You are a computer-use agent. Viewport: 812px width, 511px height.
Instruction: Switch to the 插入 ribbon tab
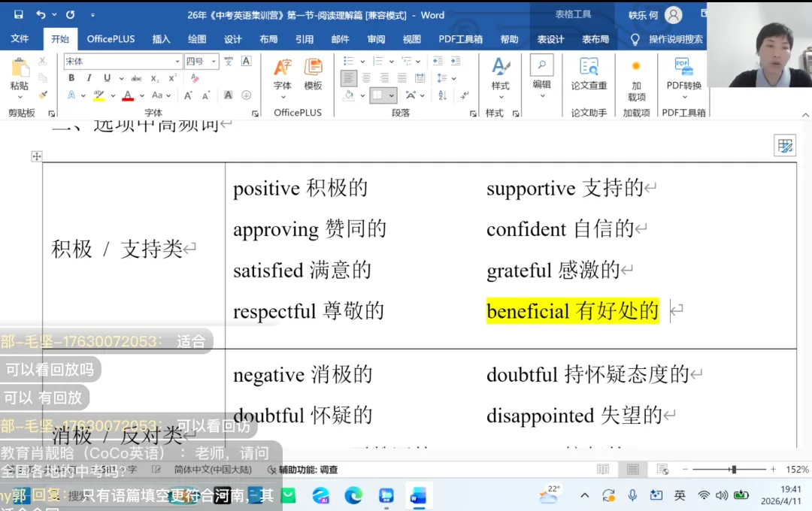161,39
